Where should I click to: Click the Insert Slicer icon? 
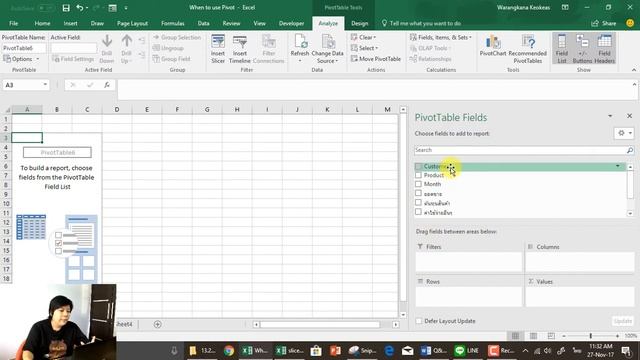[218, 49]
